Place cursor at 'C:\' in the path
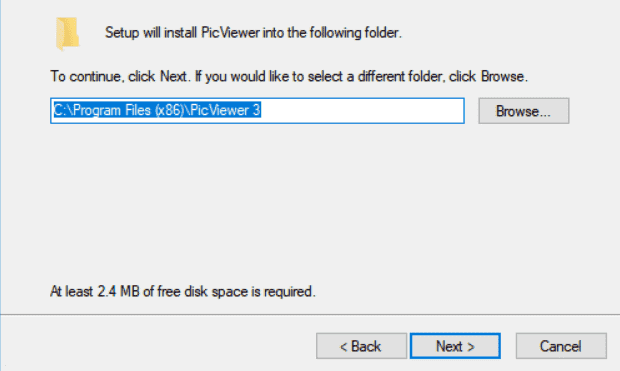Screen dimensions: 620x371 [x=62, y=110]
